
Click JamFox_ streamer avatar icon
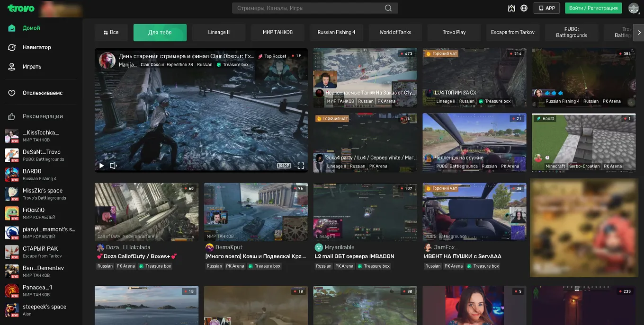(428, 247)
